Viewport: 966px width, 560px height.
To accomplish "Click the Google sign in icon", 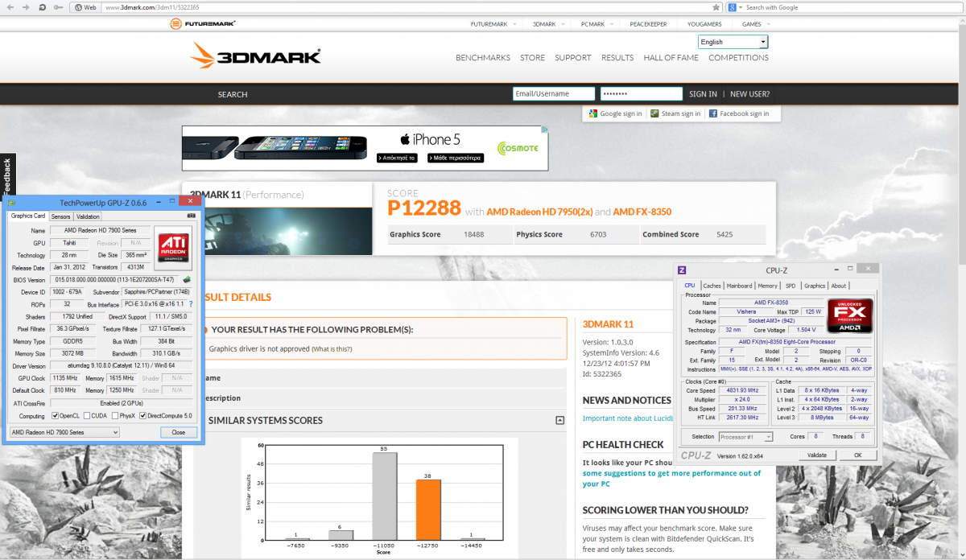I will pos(592,113).
